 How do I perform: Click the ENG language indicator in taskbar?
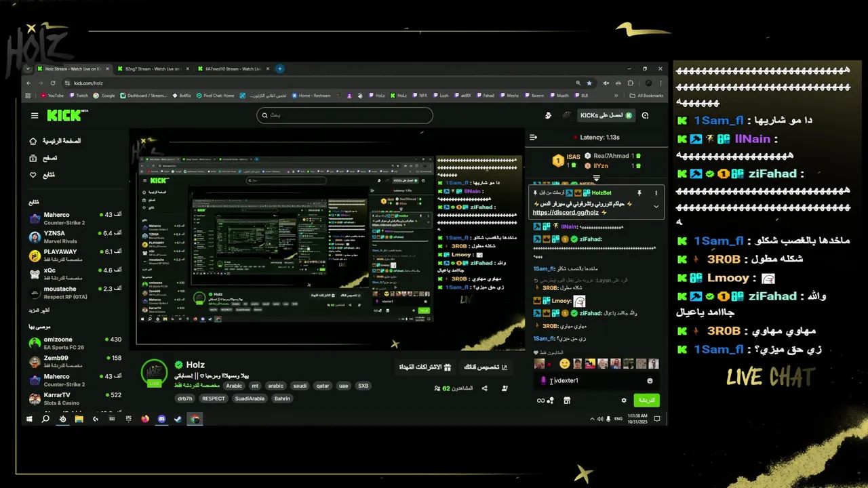[618, 420]
